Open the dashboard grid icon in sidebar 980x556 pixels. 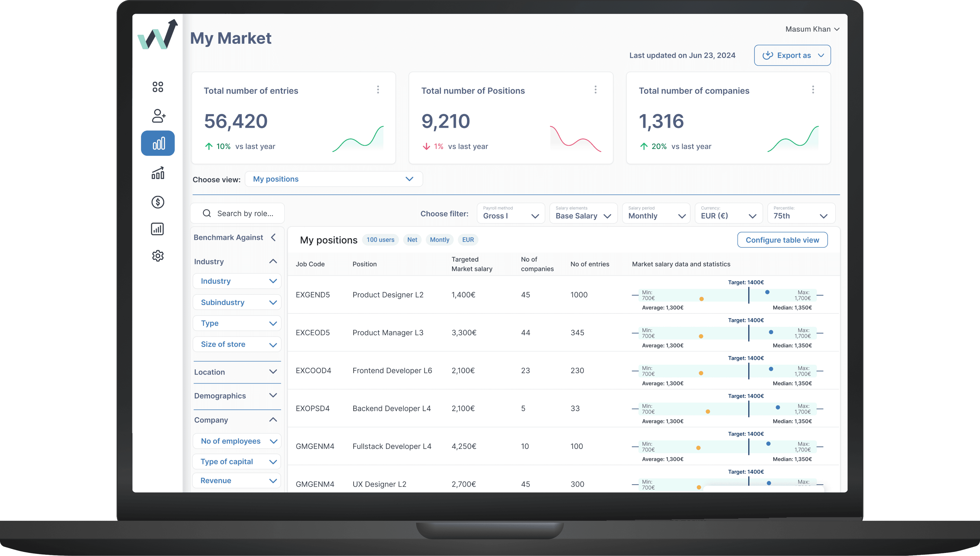click(x=158, y=87)
